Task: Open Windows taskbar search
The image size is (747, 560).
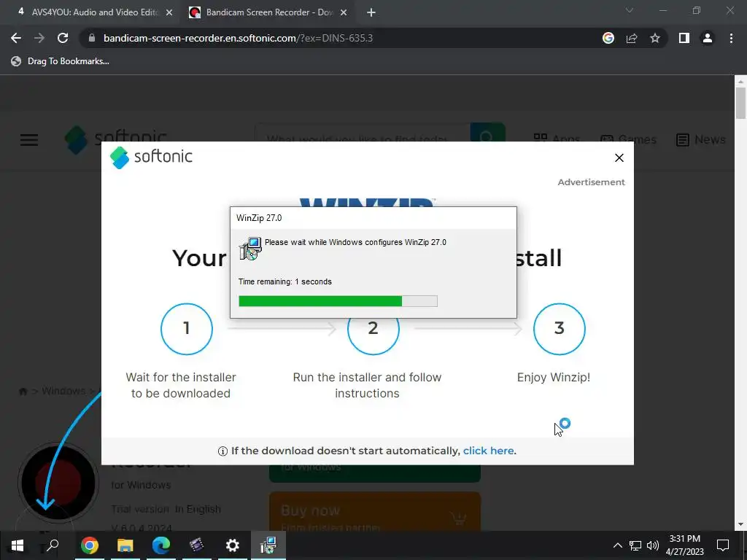Action: click(x=53, y=545)
